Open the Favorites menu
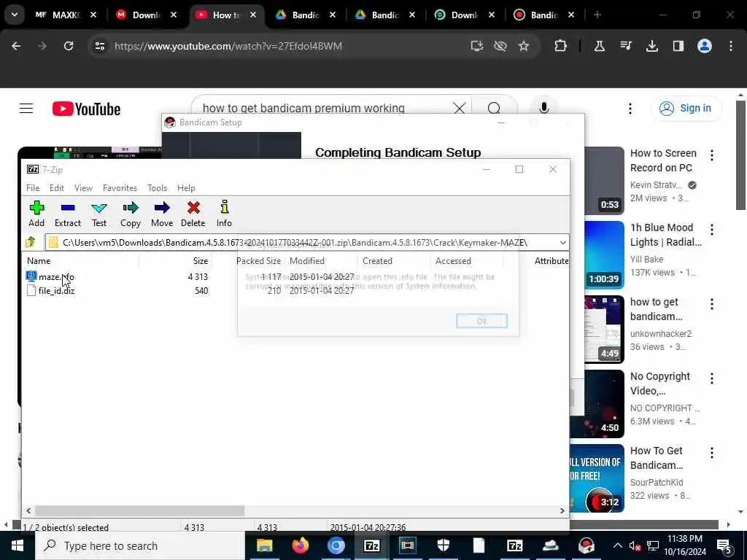The width and height of the screenshot is (747, 560). pos(120,188)
